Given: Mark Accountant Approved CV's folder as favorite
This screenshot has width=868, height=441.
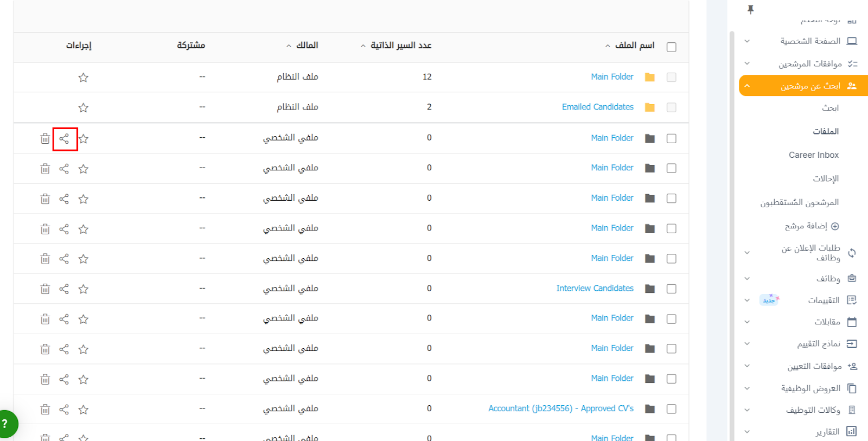Looking at the screenshot, I should 83,410.
